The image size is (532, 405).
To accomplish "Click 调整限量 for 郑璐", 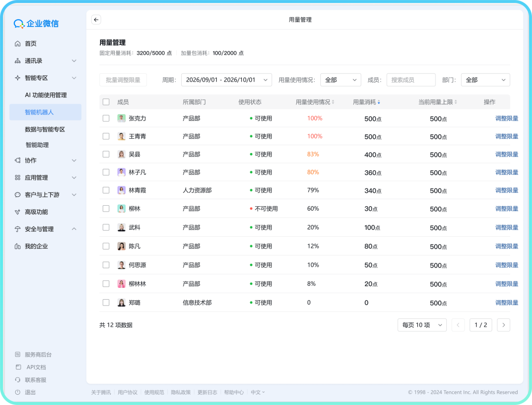I will click(506, 303).
